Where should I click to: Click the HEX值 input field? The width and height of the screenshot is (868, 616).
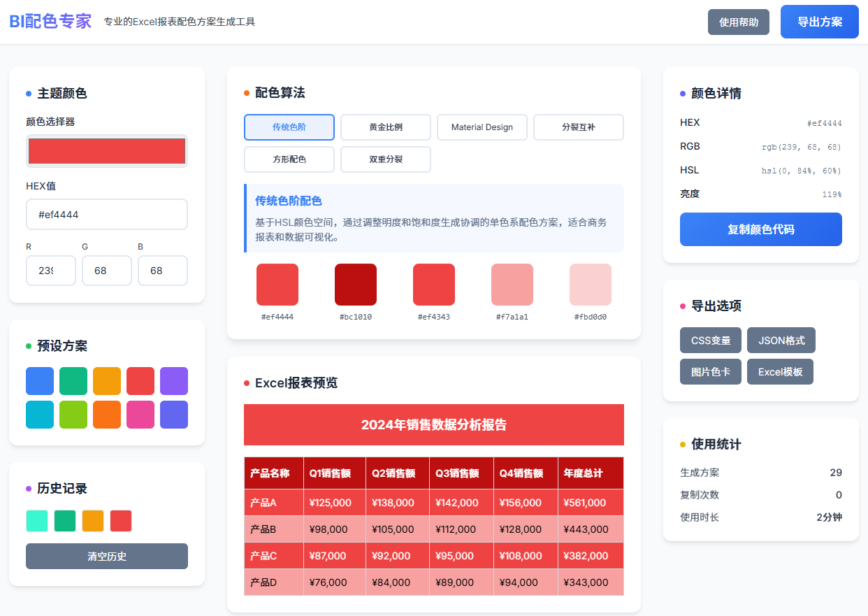click(107, 215)
